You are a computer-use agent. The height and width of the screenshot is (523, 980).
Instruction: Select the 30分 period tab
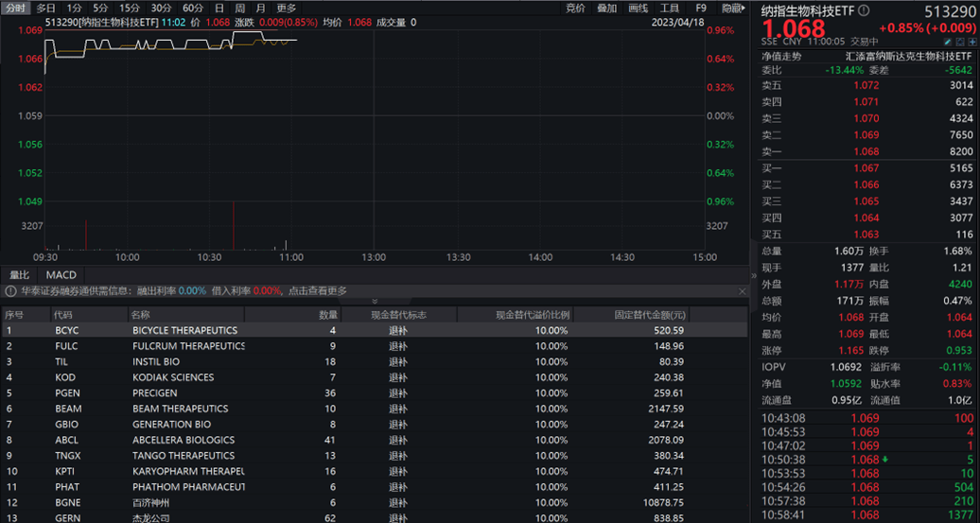pyautogui.click(x=161, y=9)
